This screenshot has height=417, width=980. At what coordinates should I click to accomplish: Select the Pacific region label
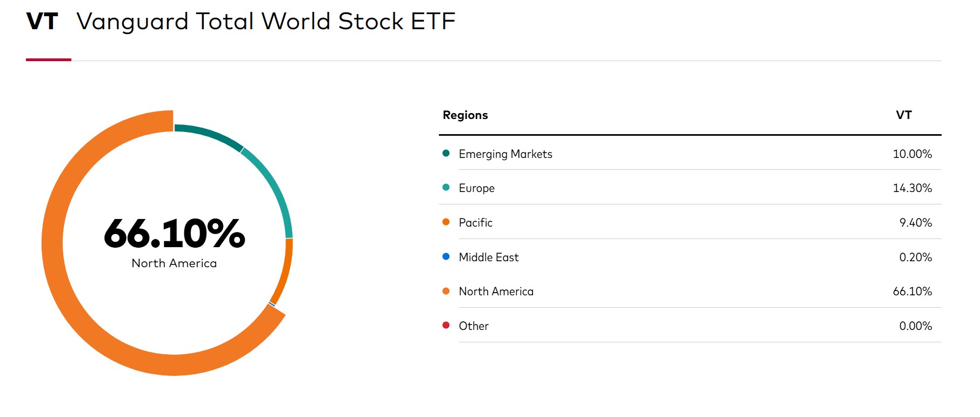click(476, 223)
